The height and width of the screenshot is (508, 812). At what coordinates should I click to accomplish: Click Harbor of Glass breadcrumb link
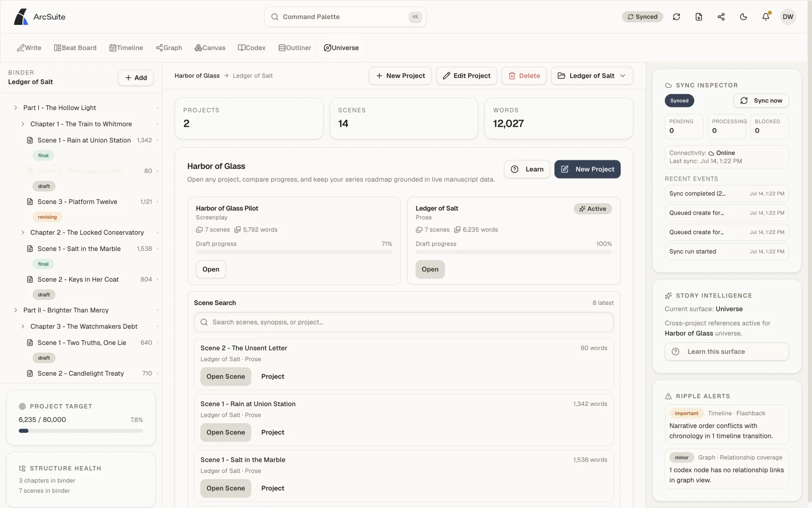[197, 76]
